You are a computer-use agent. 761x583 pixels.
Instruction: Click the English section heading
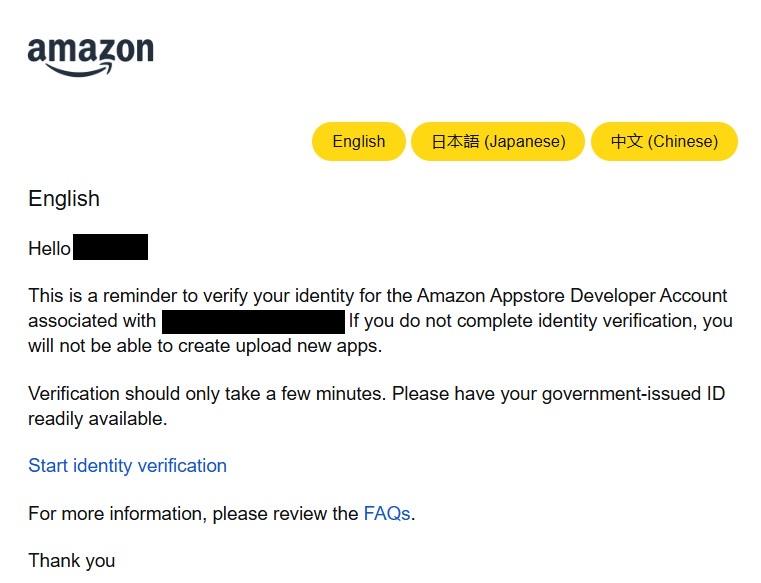point(64,199)
